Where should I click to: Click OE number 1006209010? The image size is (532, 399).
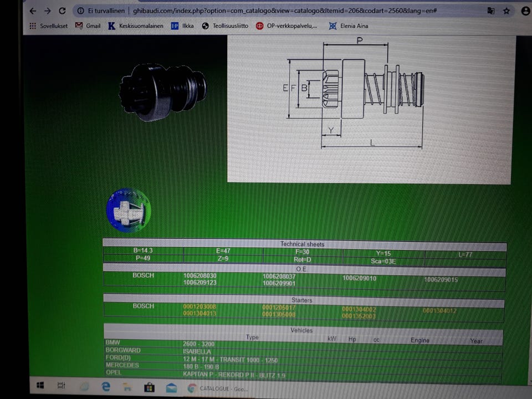point(359,279)
